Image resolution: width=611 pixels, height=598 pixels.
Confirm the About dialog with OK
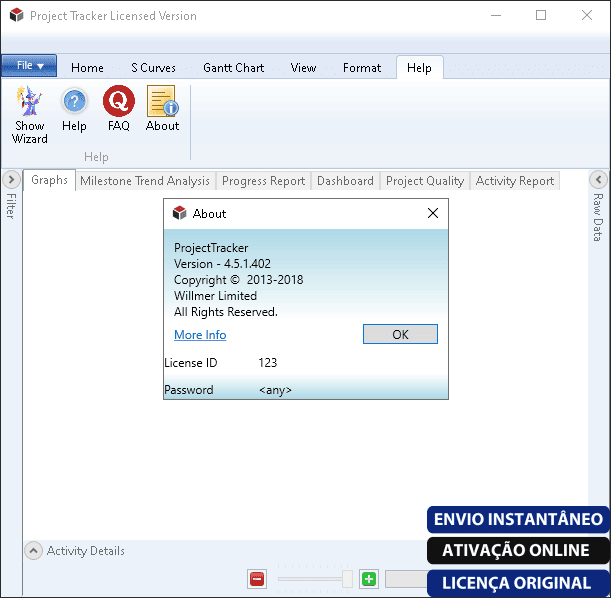pos(400,334)
